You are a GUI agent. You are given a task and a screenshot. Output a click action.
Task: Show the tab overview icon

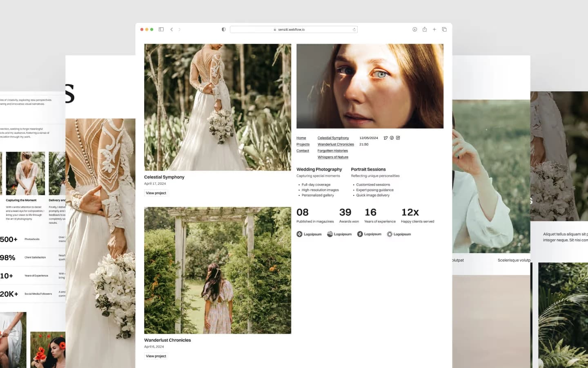[444, 29]
